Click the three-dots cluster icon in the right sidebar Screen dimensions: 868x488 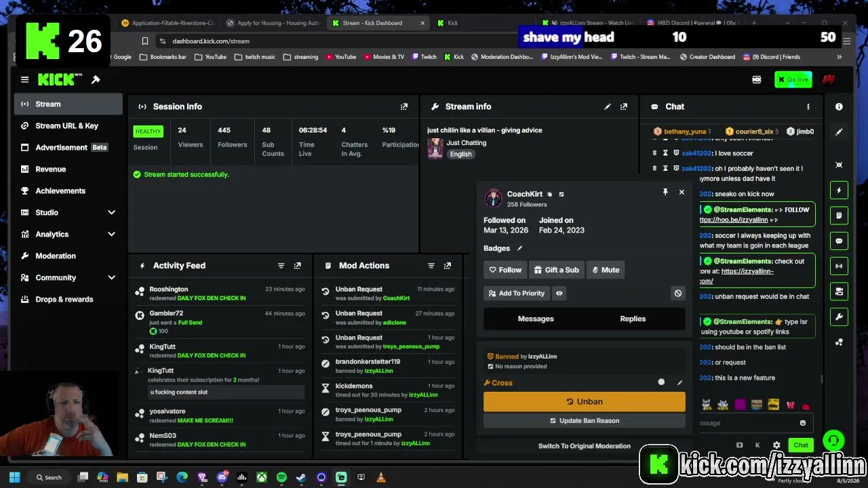[839, 342]
